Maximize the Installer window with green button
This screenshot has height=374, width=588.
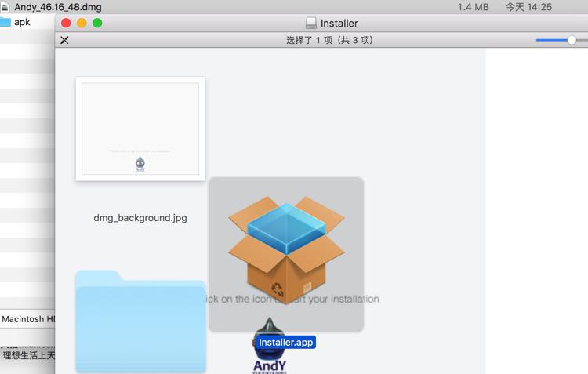[97, 23]
